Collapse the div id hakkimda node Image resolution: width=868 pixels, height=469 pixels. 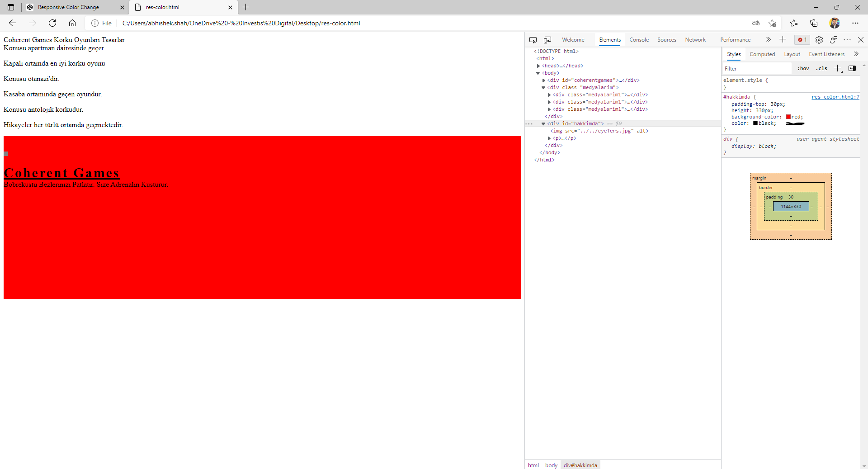543,124
